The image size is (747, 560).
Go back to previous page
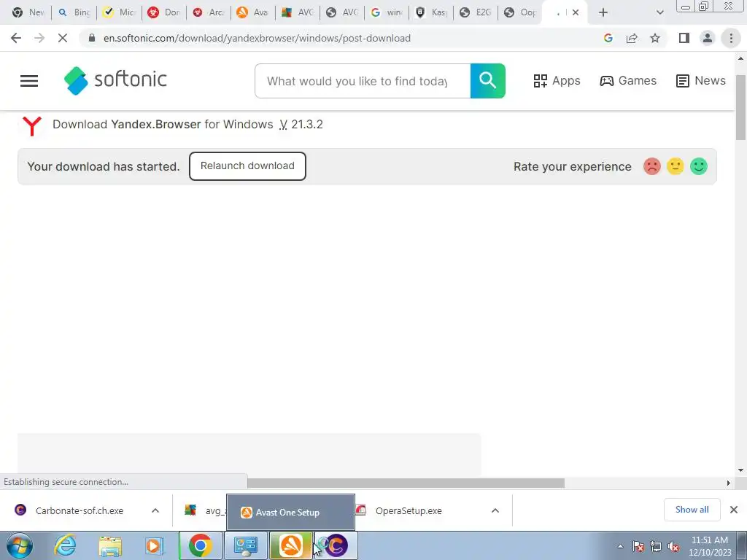click(x=16, y=38)
